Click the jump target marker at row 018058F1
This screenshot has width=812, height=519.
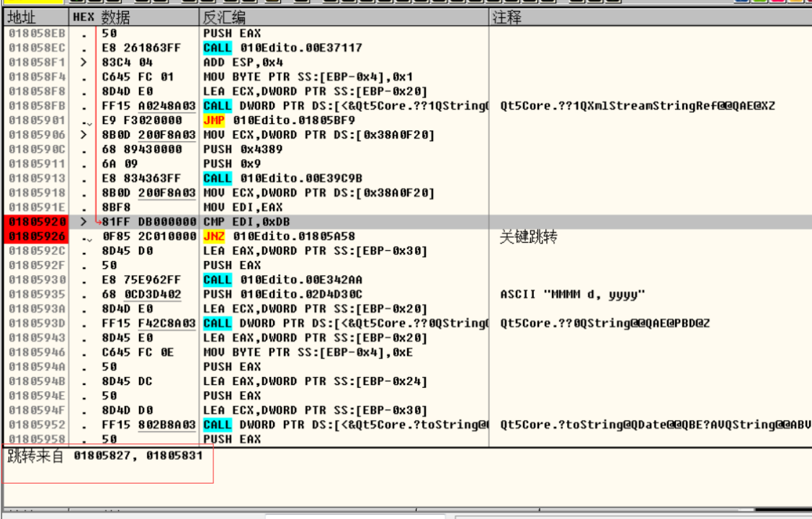pos(85,63)
